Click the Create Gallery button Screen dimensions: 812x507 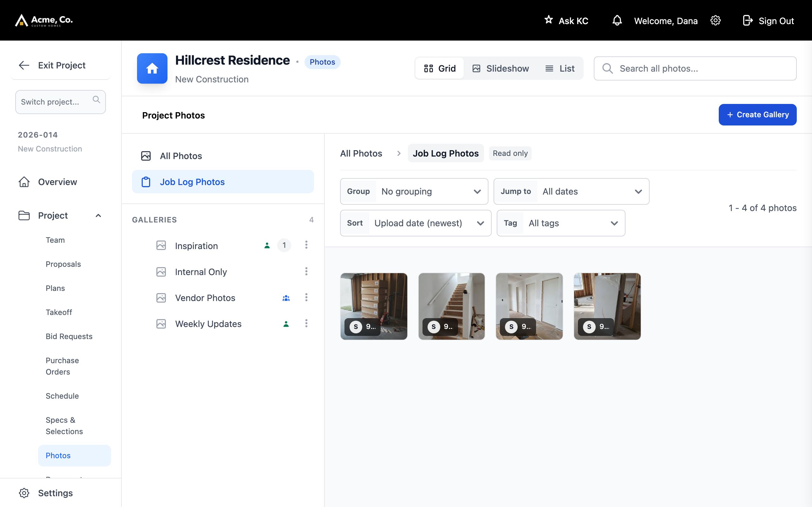(757, 115)
